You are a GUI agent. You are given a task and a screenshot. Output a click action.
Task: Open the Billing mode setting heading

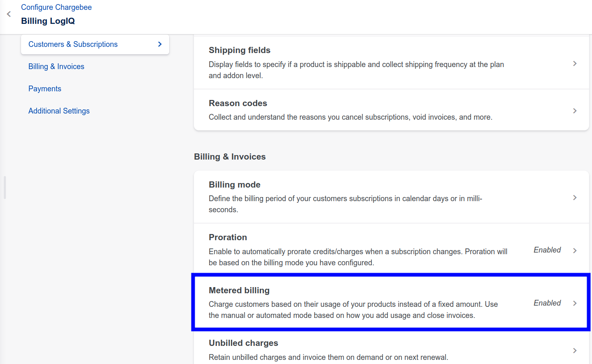click(x=234, y=185)
